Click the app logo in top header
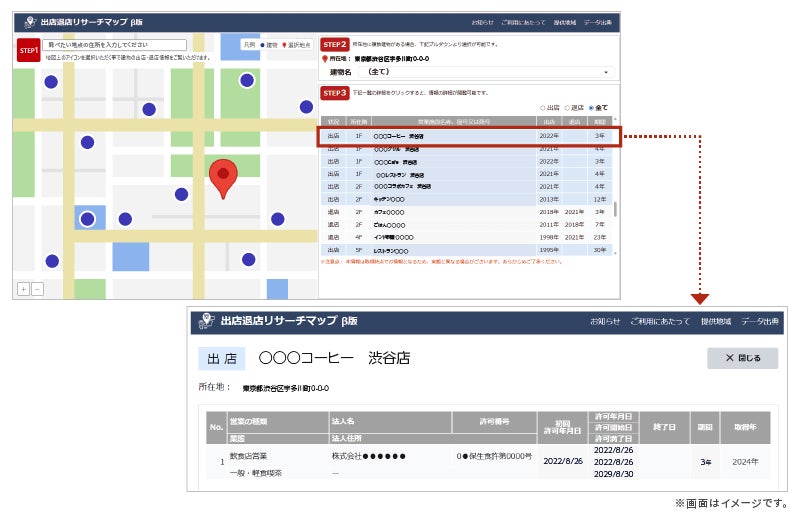Screen dimensions: 800x518 pyautogui.click(x=29, y=21)
